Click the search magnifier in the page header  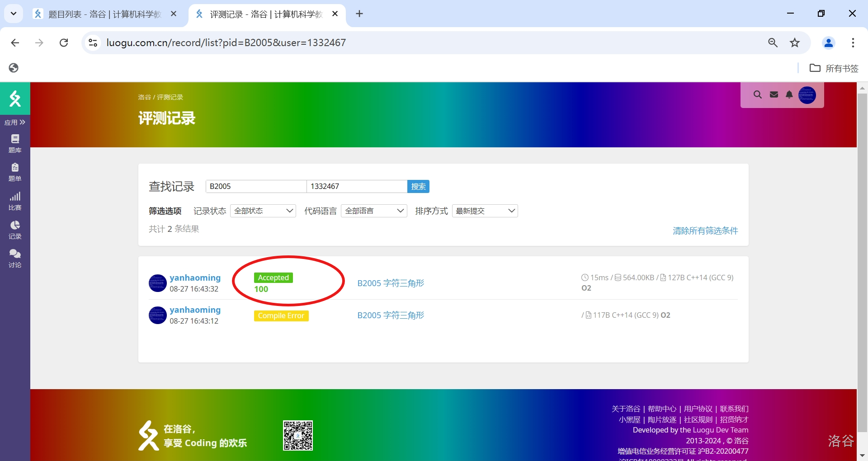point(757,94)
